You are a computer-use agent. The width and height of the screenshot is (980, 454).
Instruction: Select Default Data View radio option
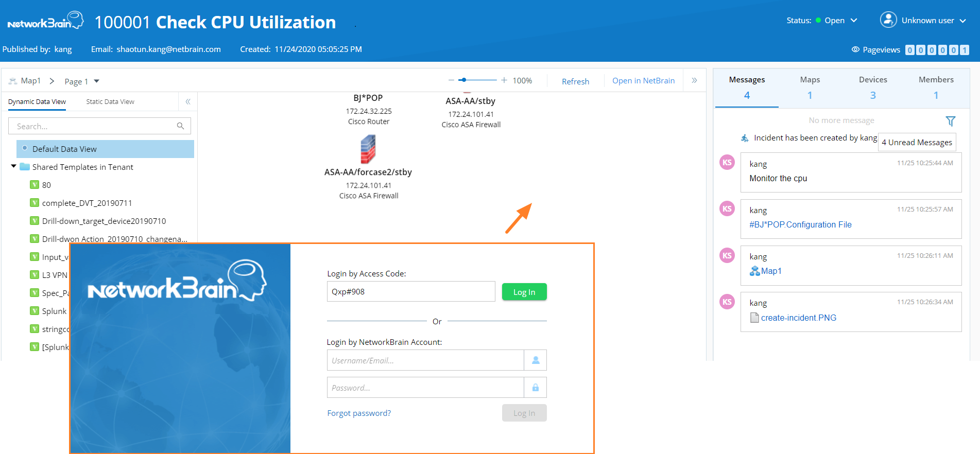[25, 148]
